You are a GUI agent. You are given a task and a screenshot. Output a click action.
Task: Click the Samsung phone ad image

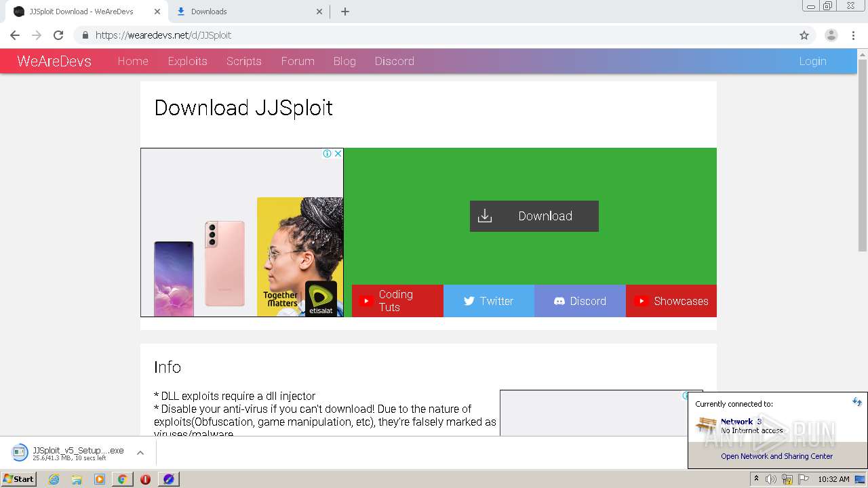[242, 232]
